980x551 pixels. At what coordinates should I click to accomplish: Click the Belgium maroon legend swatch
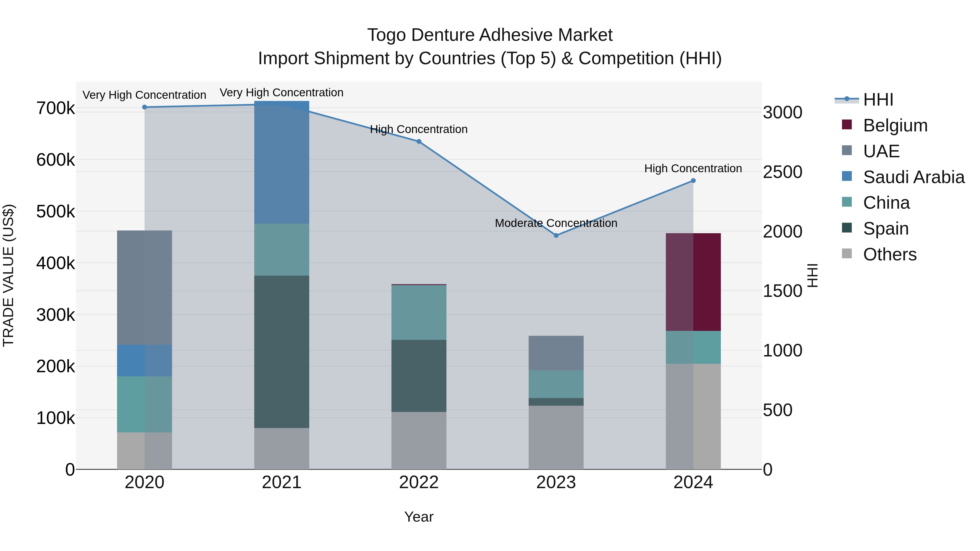[847, 124]
